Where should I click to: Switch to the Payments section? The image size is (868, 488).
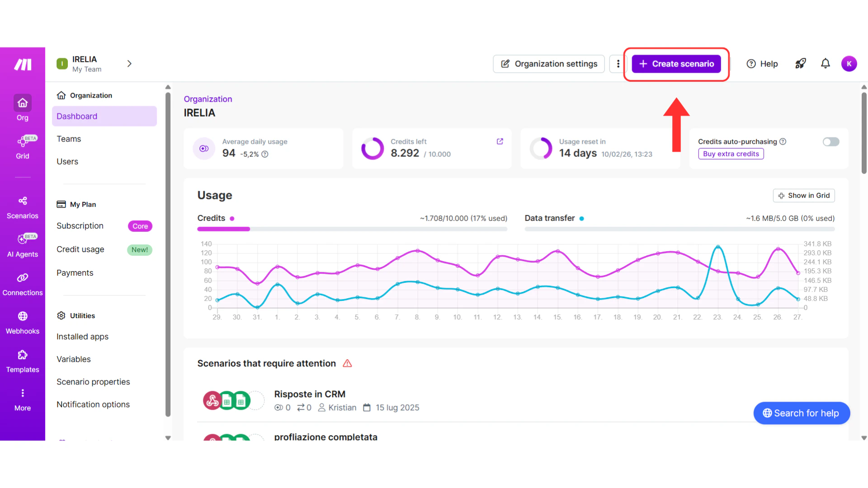pyautogui.click(x=75, y=272)
